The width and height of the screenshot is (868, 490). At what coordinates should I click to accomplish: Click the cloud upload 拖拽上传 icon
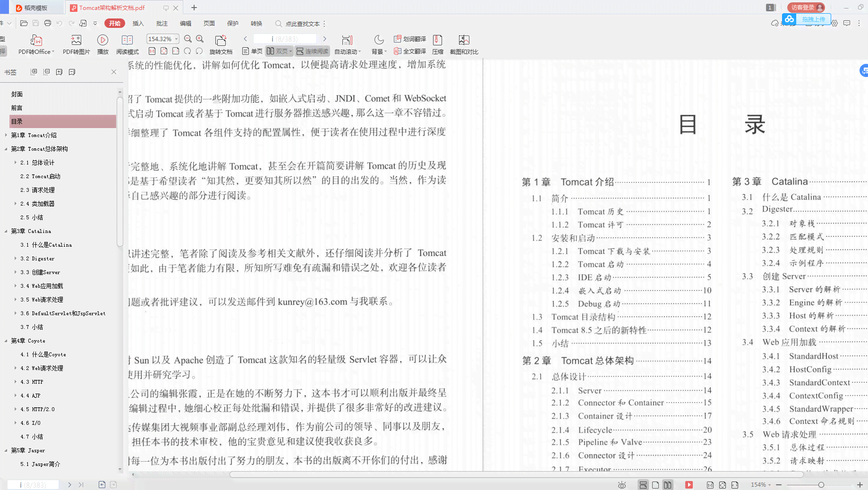pos(790,19)
